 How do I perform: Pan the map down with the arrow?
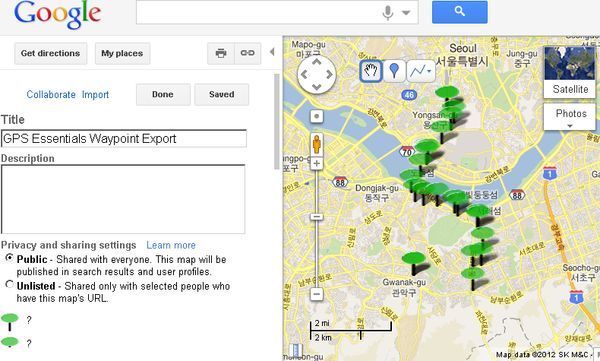(x=316, y=87)
